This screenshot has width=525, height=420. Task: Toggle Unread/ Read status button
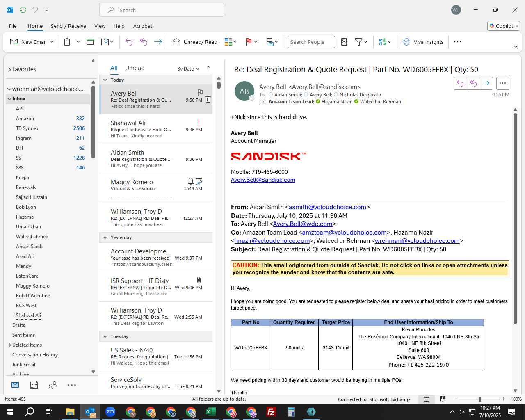coord(195,42)
